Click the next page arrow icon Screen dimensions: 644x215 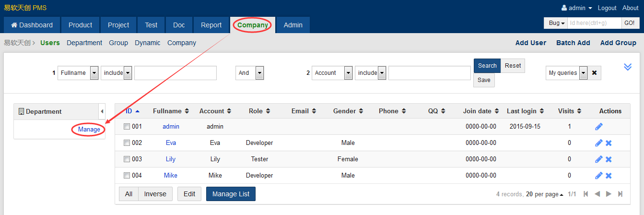609,194
